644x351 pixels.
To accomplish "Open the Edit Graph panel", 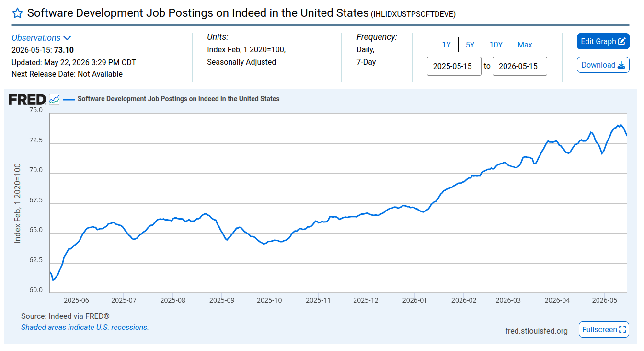I will [x=603, y=41].
